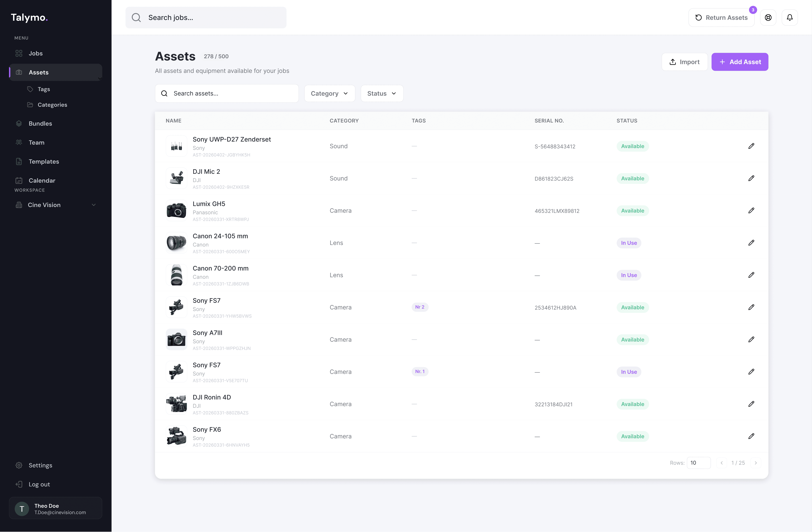This screenshot has height=532, width=812.
Task: Open the Bundles menu item
Action: click(x=40, y=124)
